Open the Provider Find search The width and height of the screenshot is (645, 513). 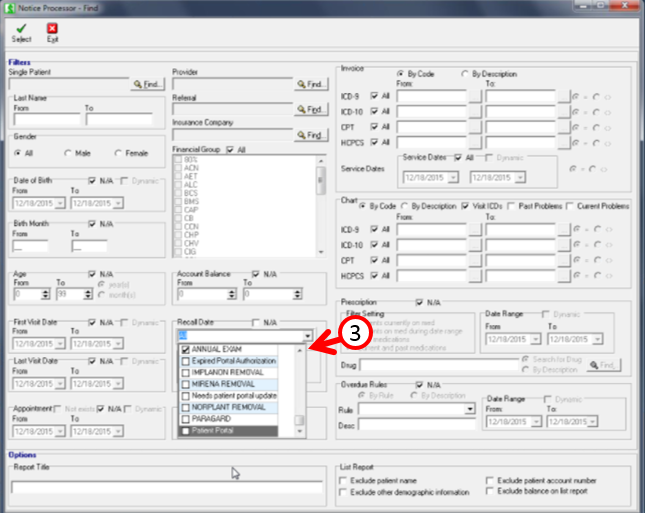(311, 85)
